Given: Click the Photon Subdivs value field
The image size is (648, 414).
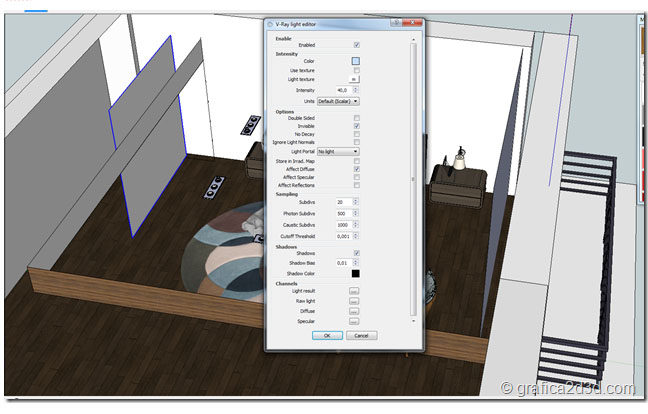Looking at the screenshot, I should [341, 213].
